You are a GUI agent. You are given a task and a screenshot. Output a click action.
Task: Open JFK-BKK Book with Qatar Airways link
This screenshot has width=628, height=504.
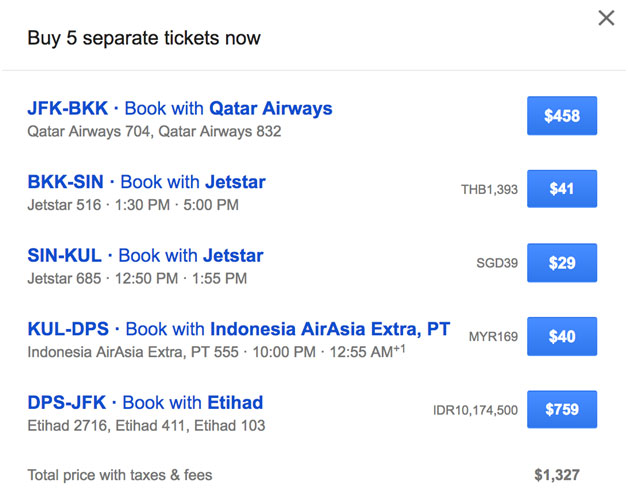(x=180, y=109)
